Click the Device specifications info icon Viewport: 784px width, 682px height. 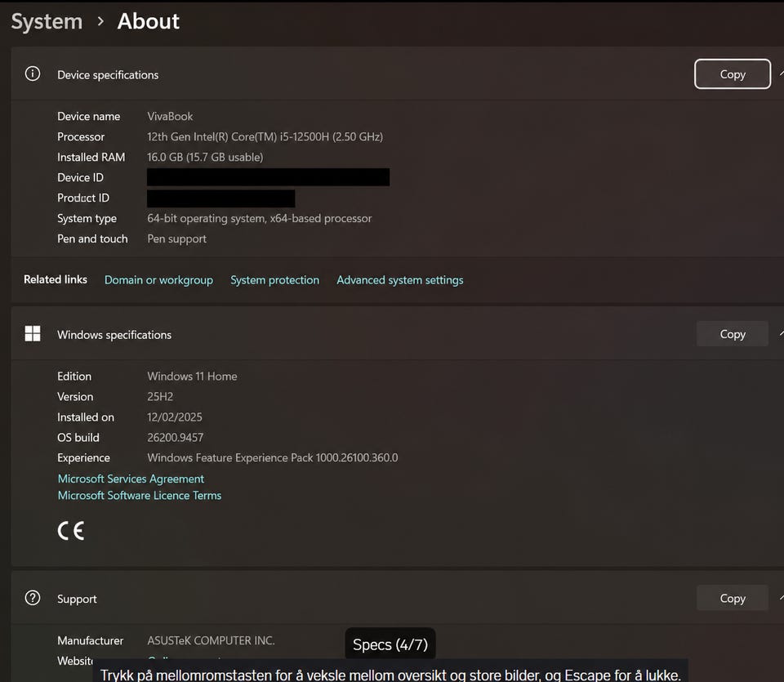[x=33, y=74]
